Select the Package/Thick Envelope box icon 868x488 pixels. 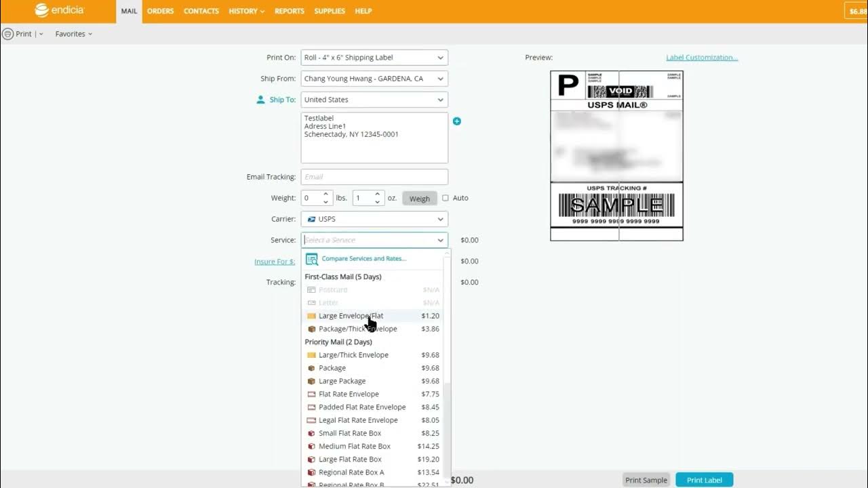coord(311,329)
